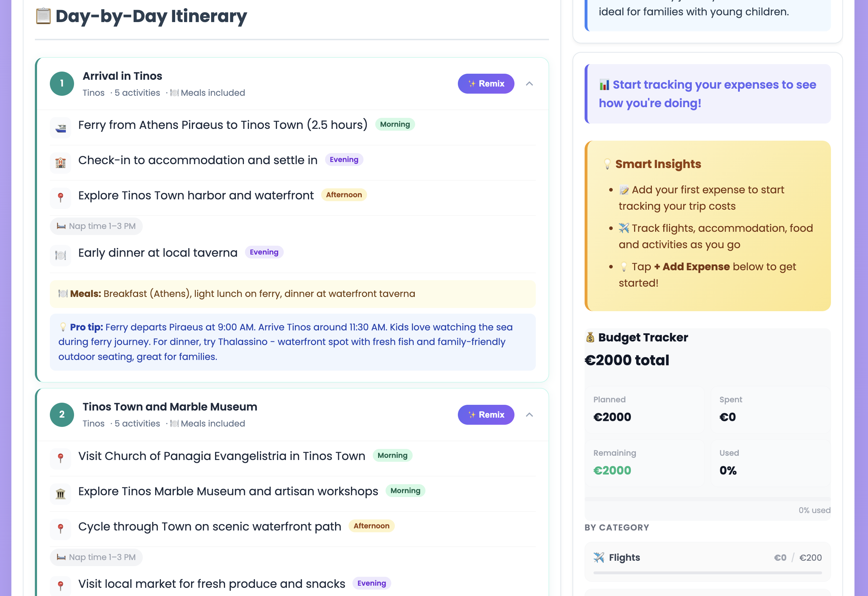Click the overall budget 0% used progress bar
The height and width of the screenshot is (596, 868).
(707, 500)
